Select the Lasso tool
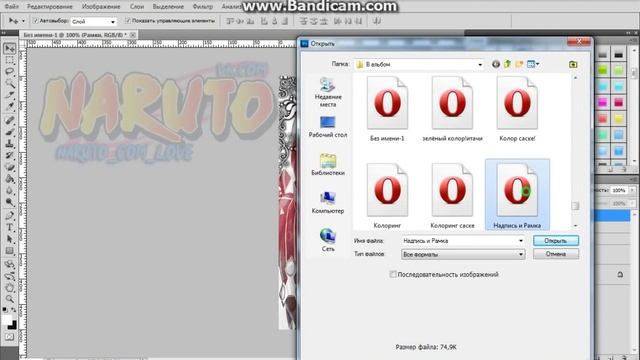 (x=9, y=72)
